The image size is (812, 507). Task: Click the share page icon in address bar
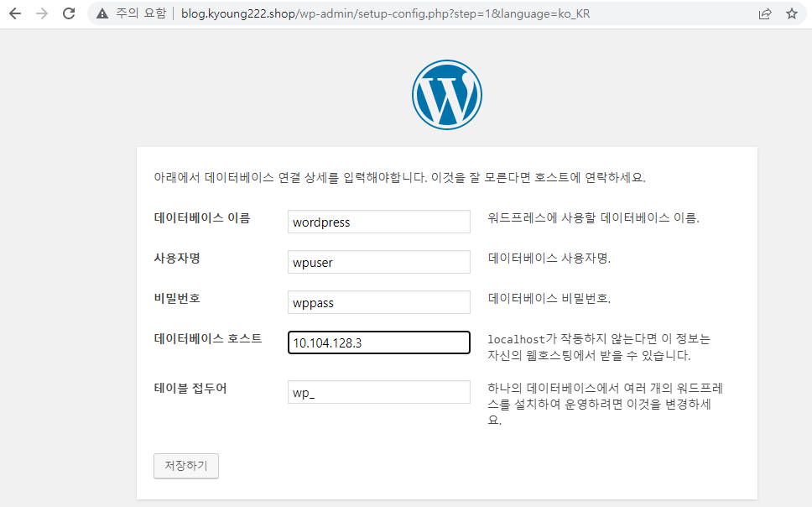pyautogui.click(x=765, y=14)
